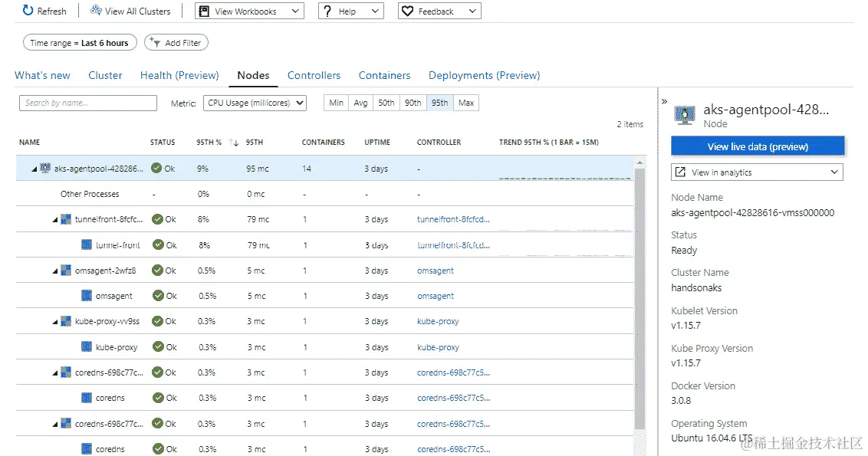Open the omsagent controller link in omsagent-2wfz8 row

click(x=435, y=271)
